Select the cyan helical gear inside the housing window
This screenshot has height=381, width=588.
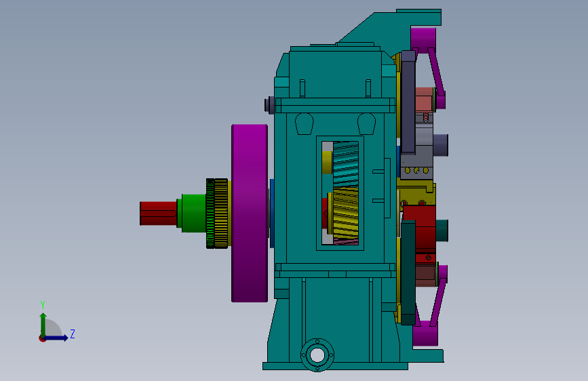tap(345, 163)
